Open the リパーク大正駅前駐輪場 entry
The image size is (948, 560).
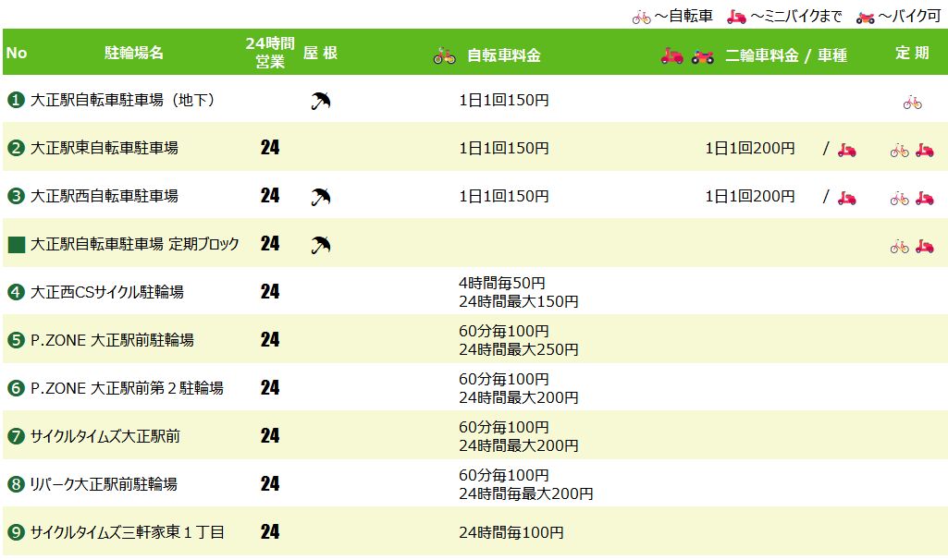[104, 484]
